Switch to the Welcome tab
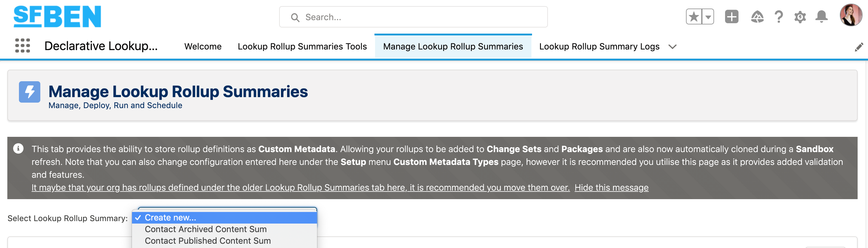868x248 pixels. [202, 46]
